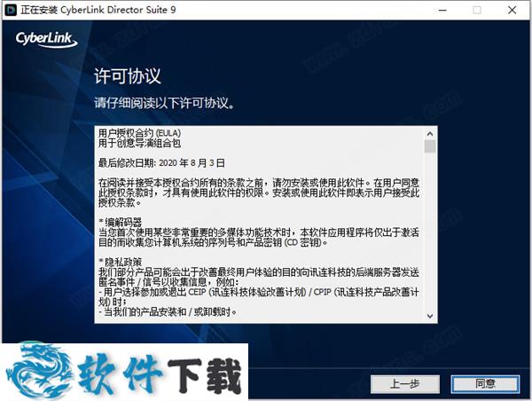Viewport: 532px width, 401px height.
Task: Click the EULA scrollbar up arrow
Action: point(430,134)
